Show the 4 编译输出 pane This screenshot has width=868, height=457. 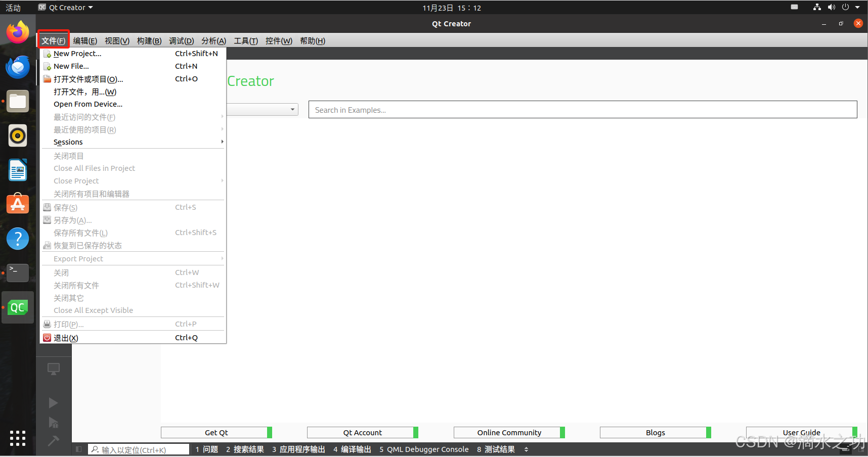[x=352, y=449]
